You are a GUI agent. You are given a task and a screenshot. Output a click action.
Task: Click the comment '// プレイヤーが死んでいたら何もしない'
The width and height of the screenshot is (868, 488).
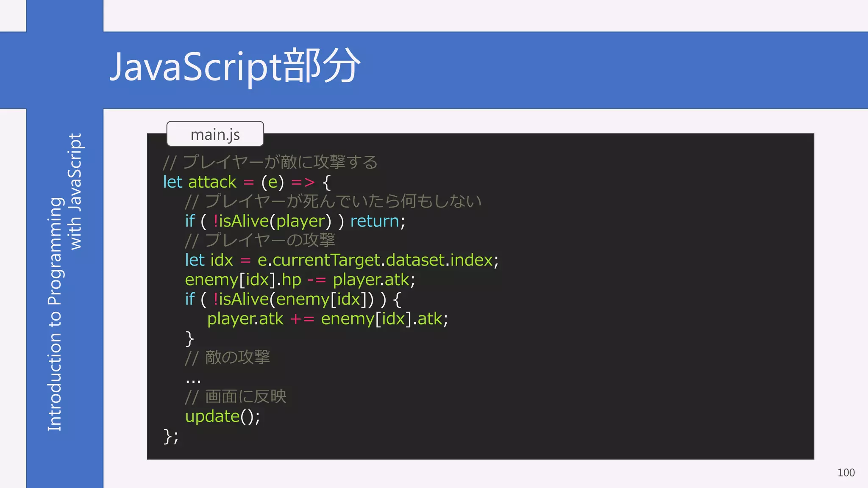334,201
